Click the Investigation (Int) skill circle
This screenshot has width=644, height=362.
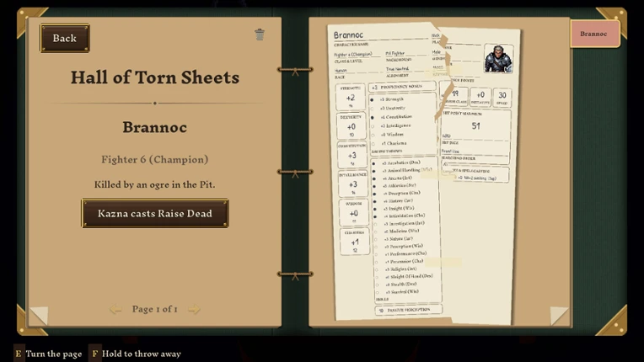click(375, 224)
